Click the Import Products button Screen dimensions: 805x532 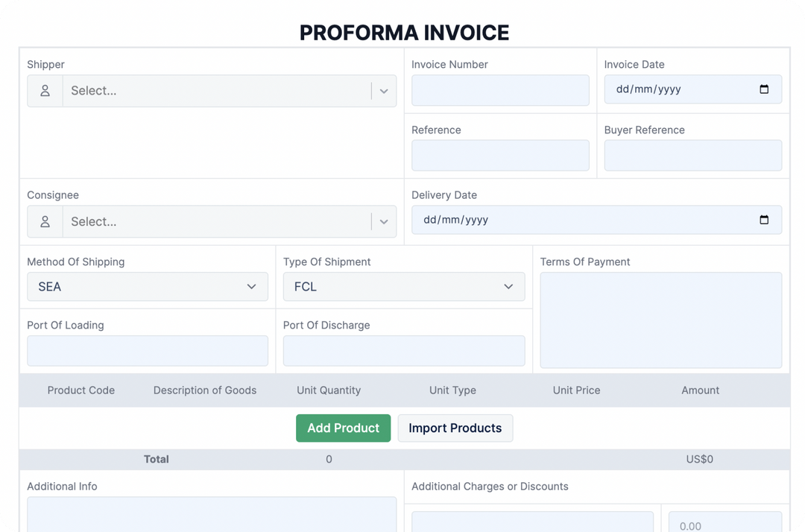[x=455, y=428]
